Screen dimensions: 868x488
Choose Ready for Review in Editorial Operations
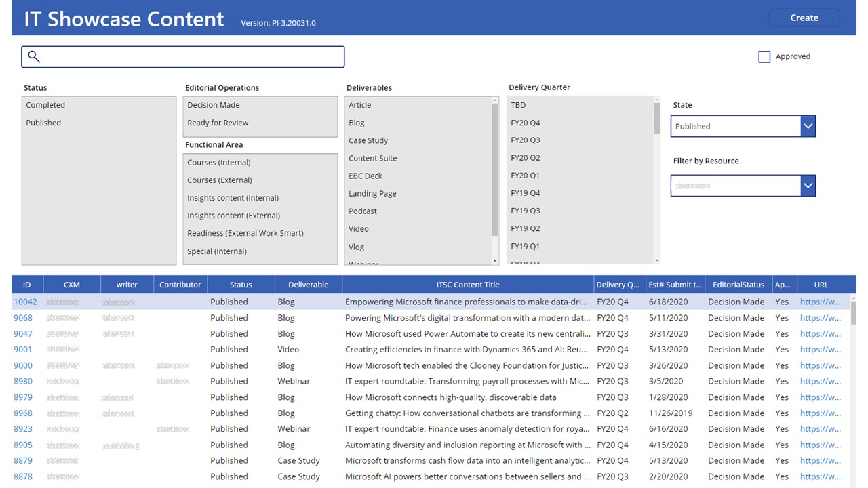tap(218, 123)
